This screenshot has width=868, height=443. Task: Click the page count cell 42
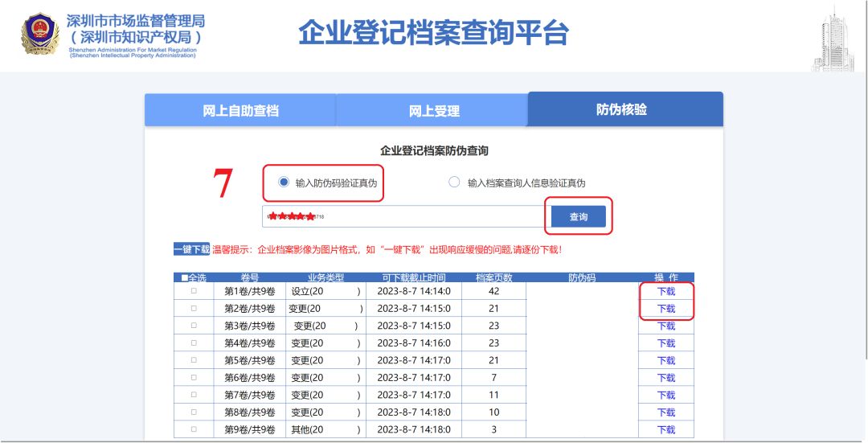pyautogui.click(x=493, y=291)
